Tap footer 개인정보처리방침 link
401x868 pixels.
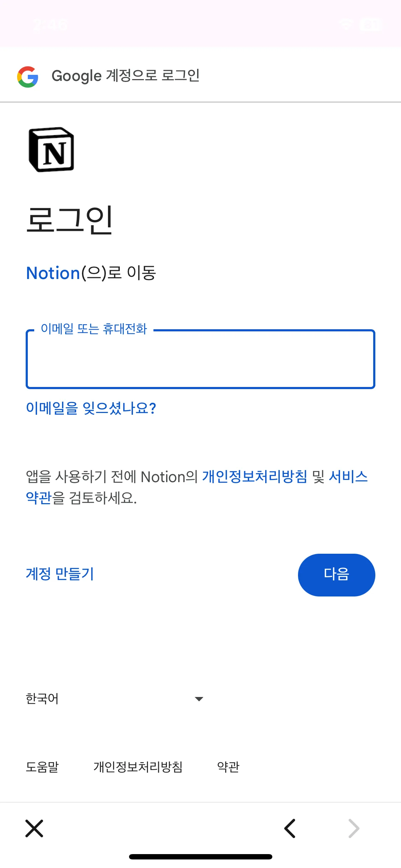coord(138,767)
